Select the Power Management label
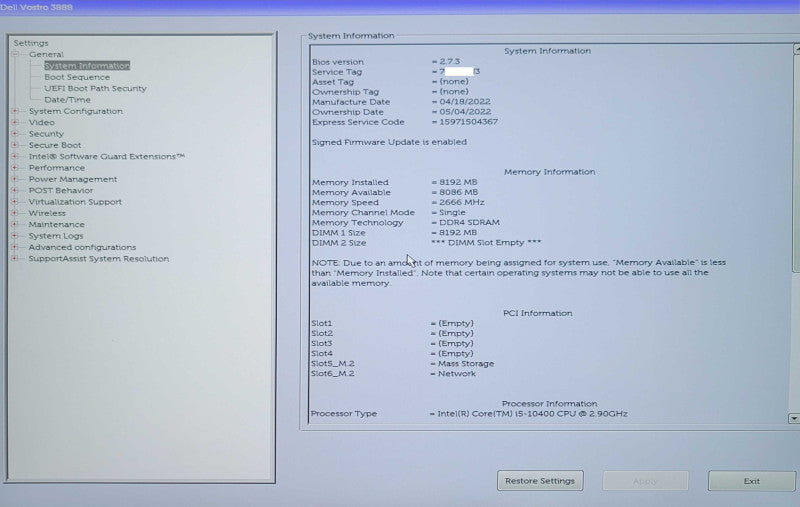 pyautogui.click(x=73, y=179)
